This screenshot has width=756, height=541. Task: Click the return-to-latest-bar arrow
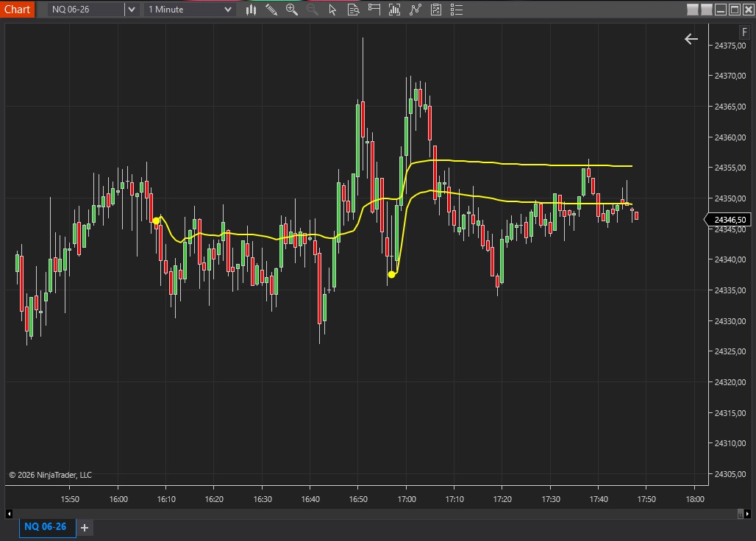click(x=691, y=39)
